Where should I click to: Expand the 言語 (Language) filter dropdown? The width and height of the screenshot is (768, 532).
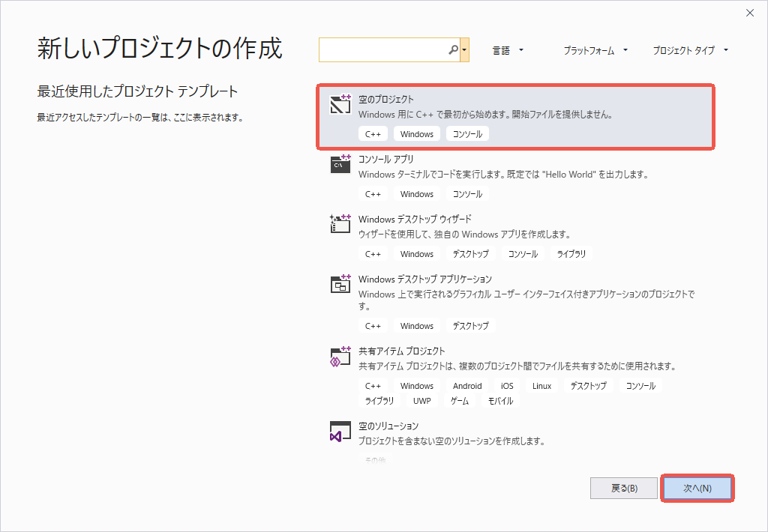pyautogui.click(x=508, y=50)
